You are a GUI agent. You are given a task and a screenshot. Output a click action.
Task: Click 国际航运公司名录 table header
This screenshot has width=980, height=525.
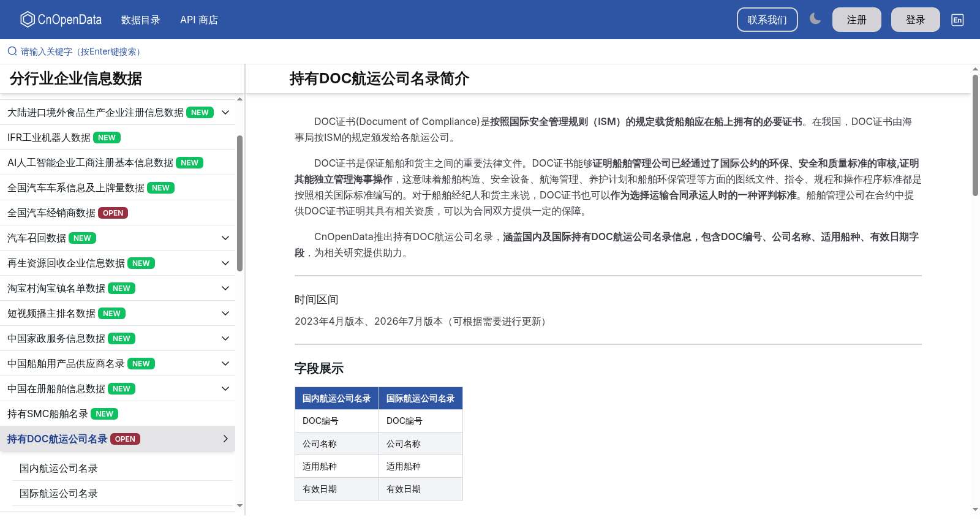(421, 398)
